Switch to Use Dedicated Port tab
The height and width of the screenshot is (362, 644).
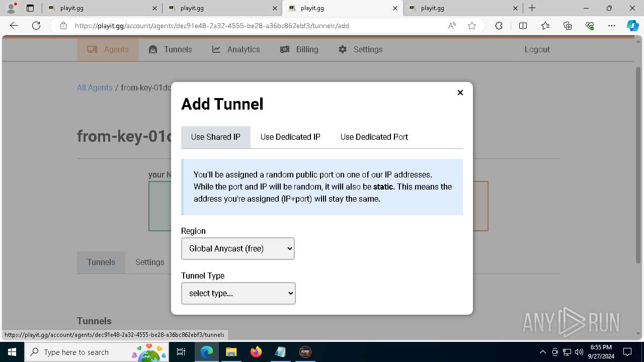(374, 137)
